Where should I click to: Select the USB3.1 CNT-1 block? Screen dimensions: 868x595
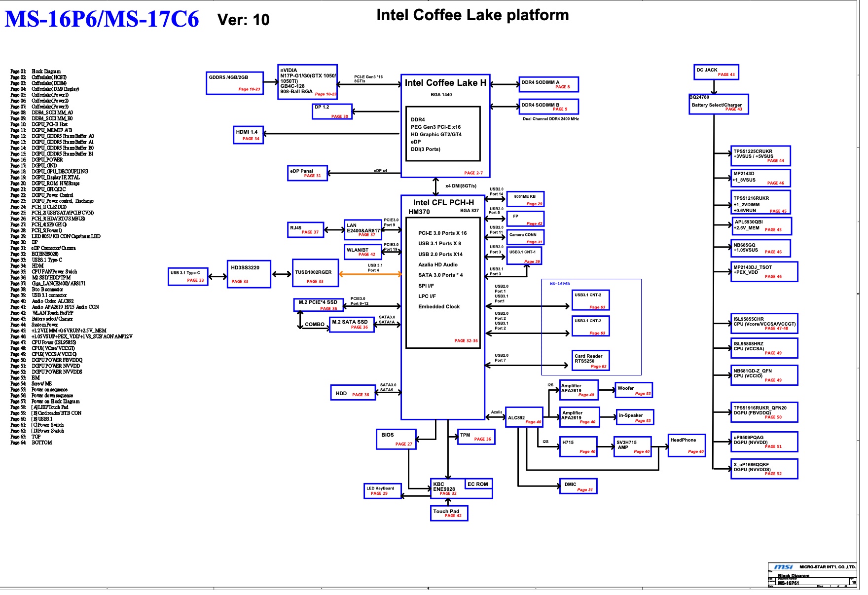[x=524, y=256]
